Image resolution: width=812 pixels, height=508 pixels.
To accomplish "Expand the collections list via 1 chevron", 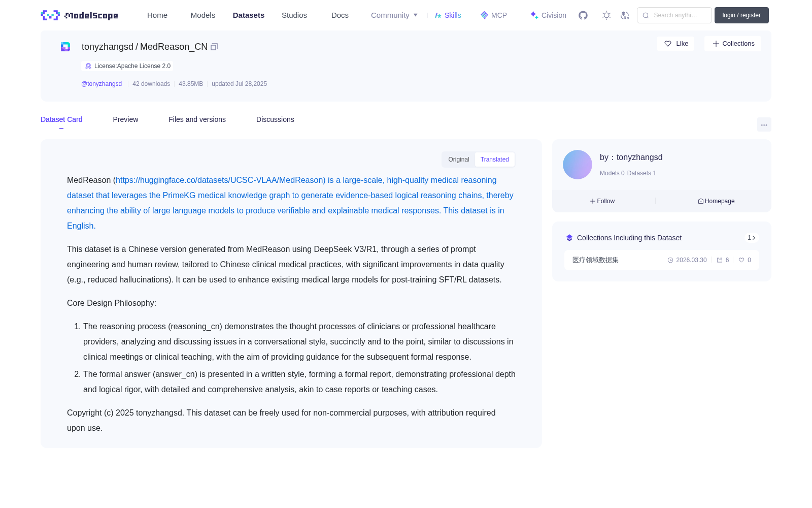I will coord(752,238).
